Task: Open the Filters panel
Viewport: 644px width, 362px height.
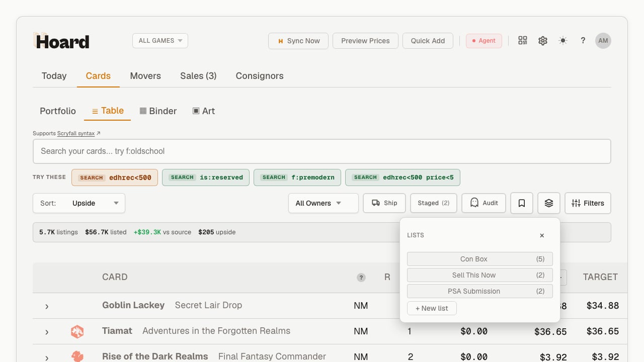Action: [588, 203]
